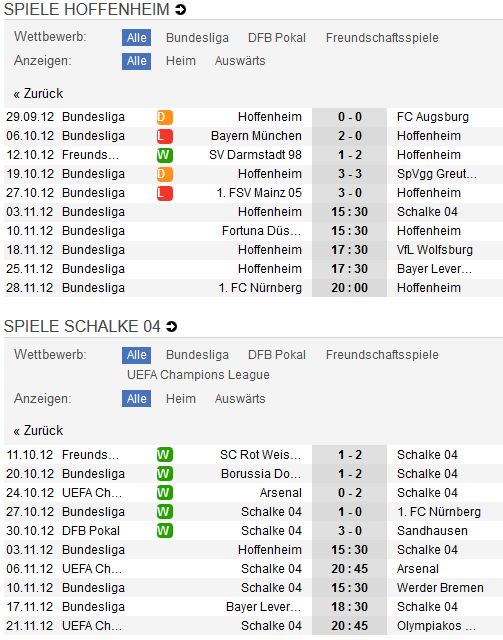Filter Schalke games by UEFA Champions League

[x=198, y=375]
